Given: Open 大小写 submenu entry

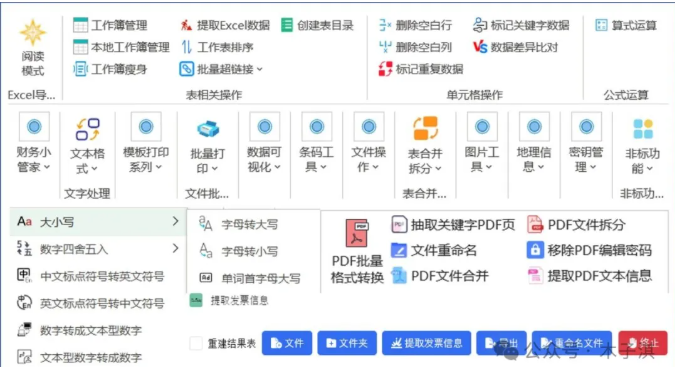Looking at the screenshot, I should [x=98, y=222].
